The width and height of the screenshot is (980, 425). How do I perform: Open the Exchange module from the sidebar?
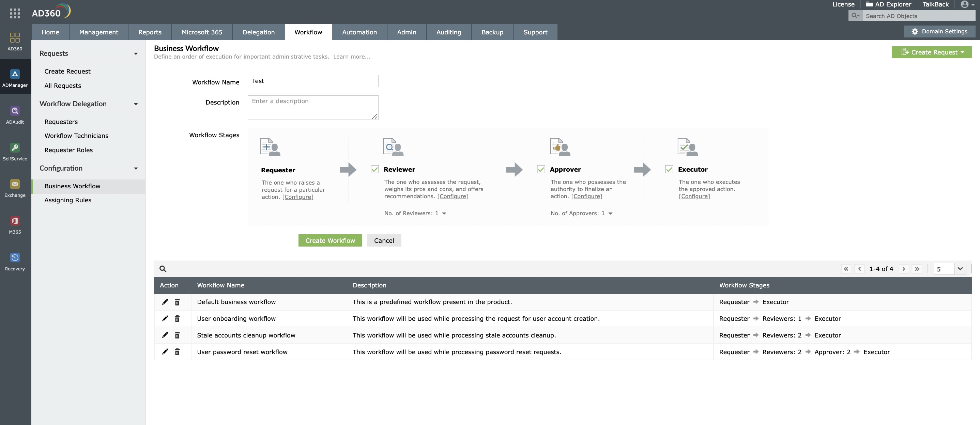[15, 187]
